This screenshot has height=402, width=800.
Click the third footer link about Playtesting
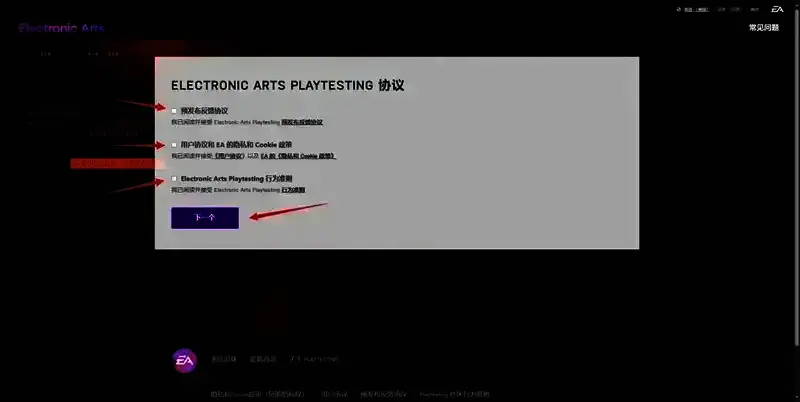[314, 359]
